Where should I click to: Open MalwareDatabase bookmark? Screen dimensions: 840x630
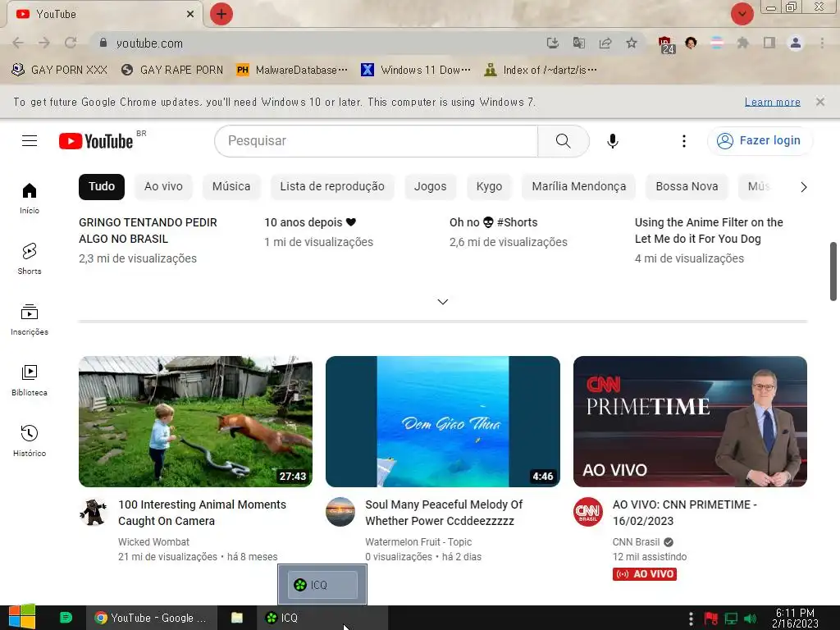[293, 70]
